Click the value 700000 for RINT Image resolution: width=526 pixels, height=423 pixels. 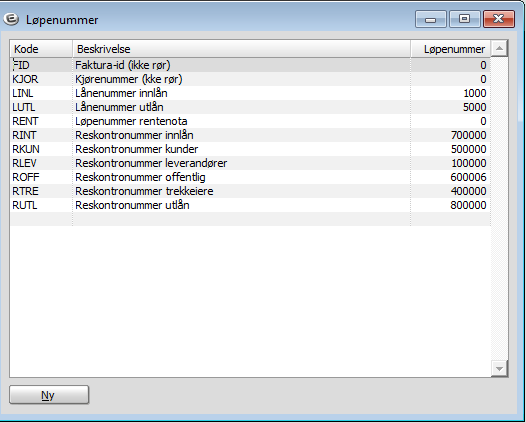pyautogui.click(x=469, y=135)
